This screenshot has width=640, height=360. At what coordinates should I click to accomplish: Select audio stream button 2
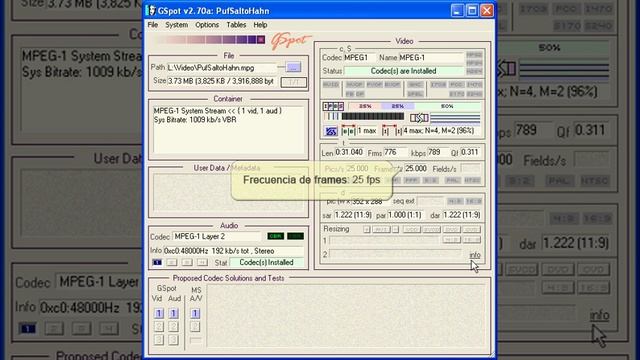[x=172, y=262]
